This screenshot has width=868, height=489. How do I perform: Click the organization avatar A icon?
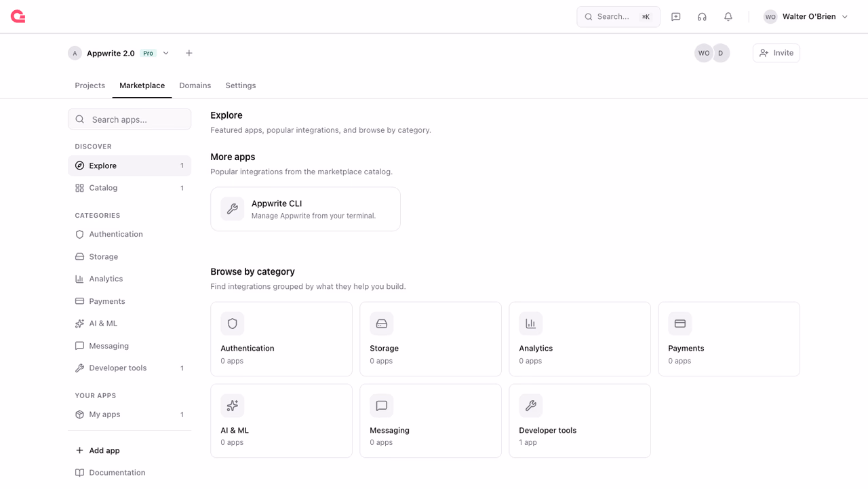point(75,53)
